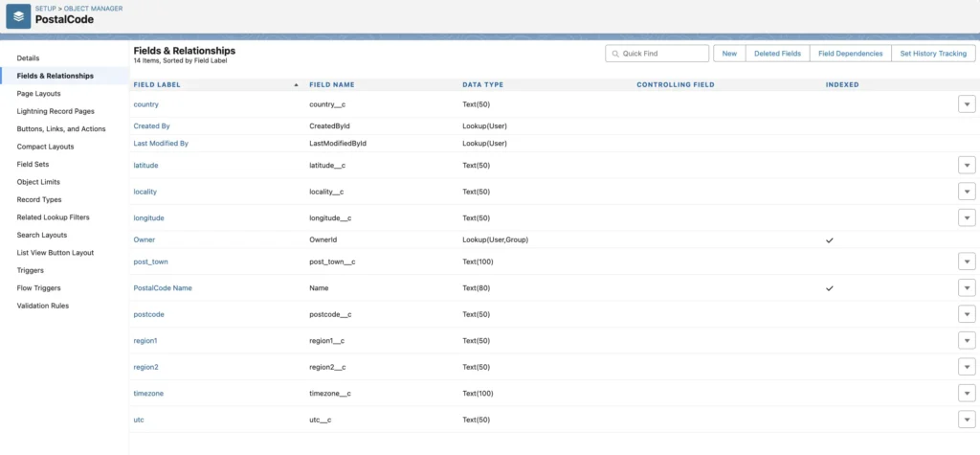Go to Compact Layouts
This screenshot has width=980, height=455.
(46, 147)
